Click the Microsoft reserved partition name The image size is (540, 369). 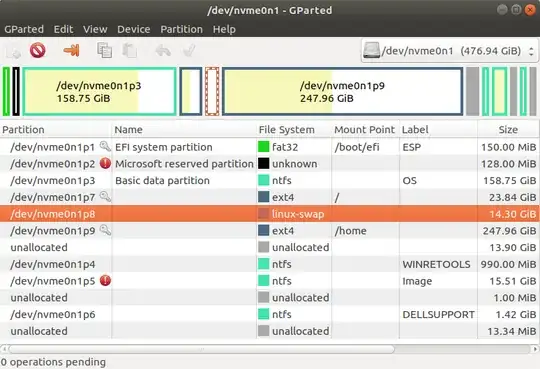pyautogui.click(x=184, y=164)
